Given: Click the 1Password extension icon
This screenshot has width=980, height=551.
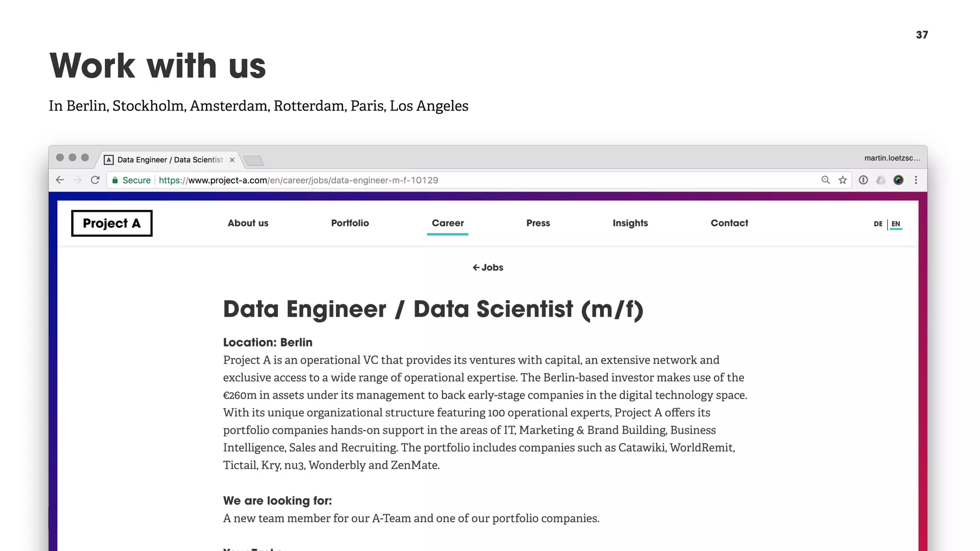Looking at the screenshot, I should point(863,180).
